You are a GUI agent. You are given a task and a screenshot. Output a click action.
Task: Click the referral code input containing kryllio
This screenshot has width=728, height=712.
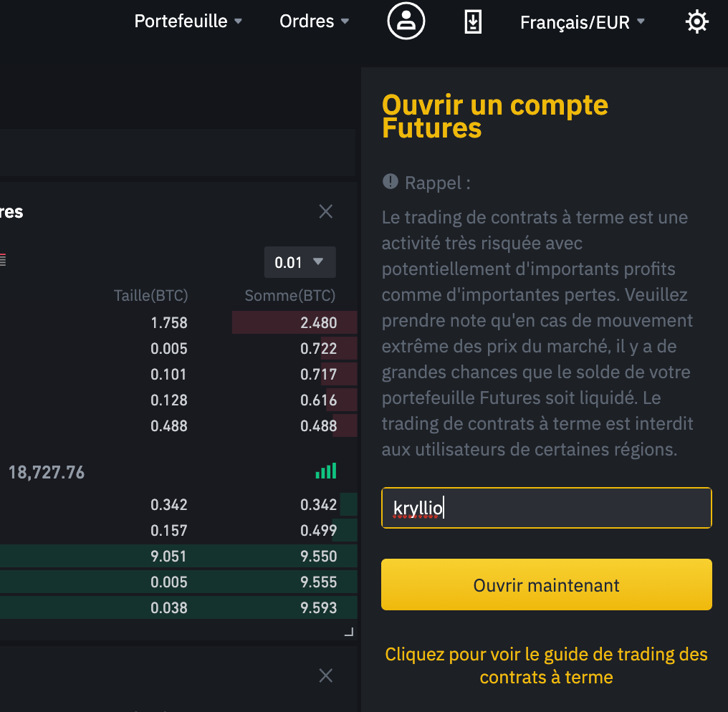pos(547,508)
